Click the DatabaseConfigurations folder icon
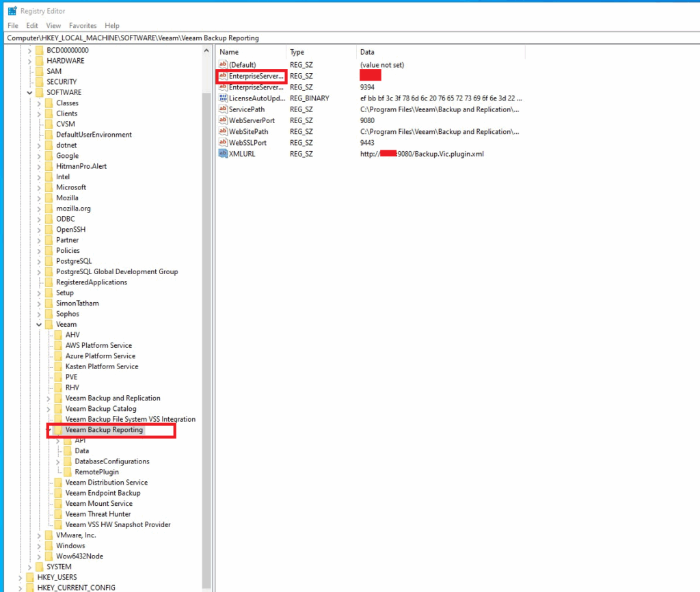The image size is (700, 592). coord(68,461)
